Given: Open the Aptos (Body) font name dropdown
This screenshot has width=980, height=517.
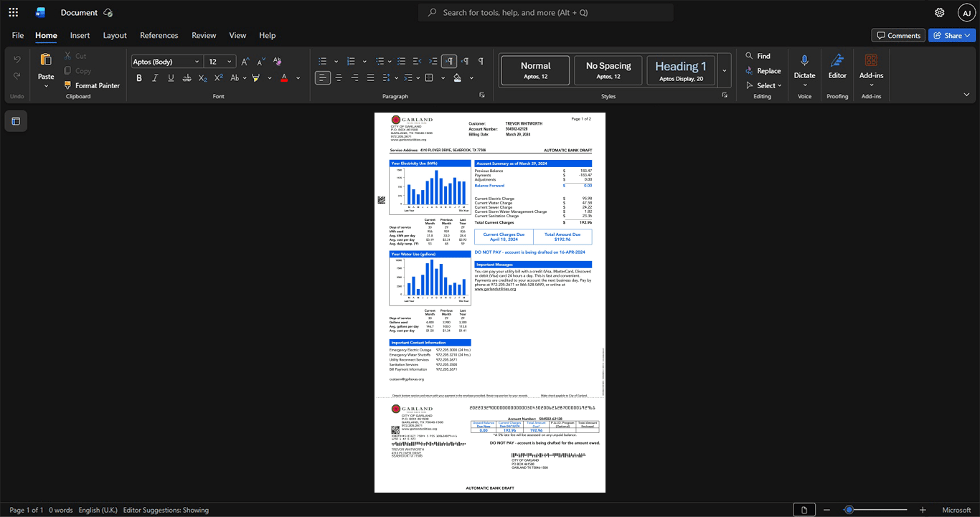Looking at the screenshot, I should click(x=166, y=62).
